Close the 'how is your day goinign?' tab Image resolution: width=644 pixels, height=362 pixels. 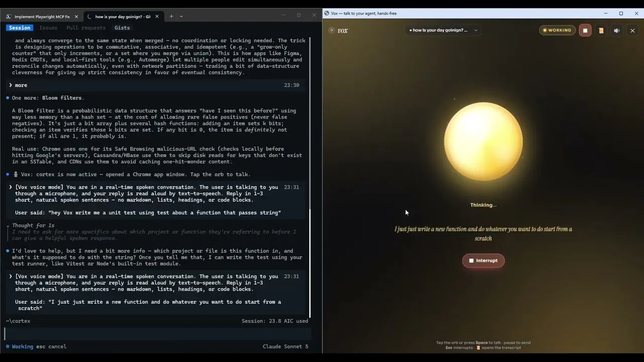pyautogui.click(x=156, y=17)
